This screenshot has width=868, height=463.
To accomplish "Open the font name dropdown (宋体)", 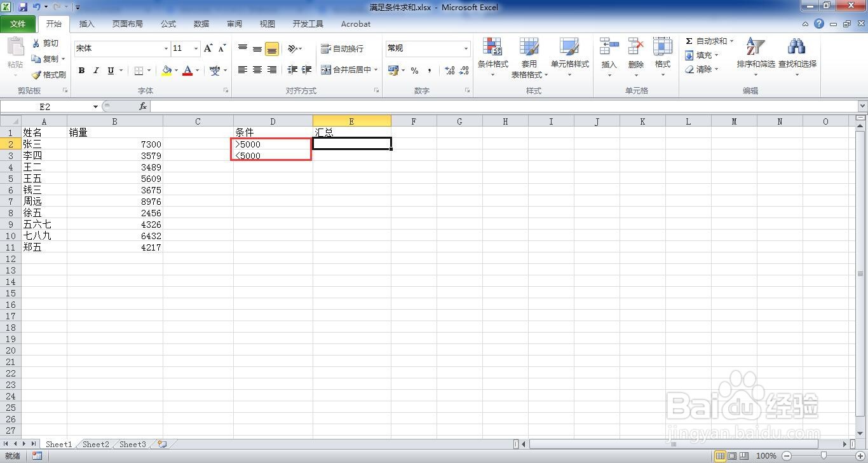I will point(166,48).
